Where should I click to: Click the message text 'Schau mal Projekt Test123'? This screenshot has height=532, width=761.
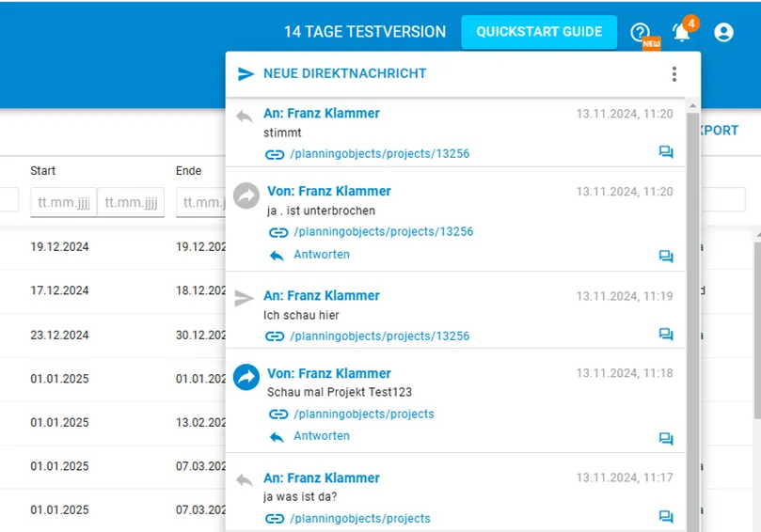point(340,392)
